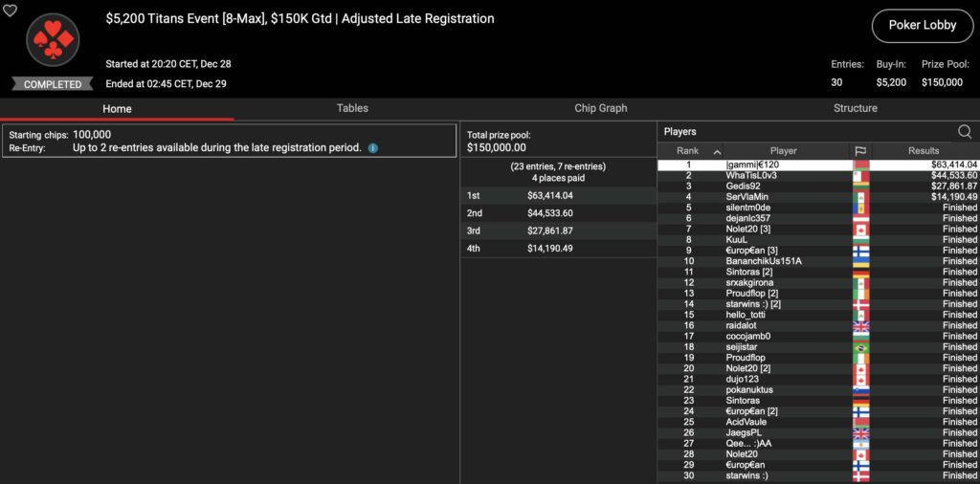The image size is (980, 484).
Task: Open the player search magnifier
Action: coord(964,132)
